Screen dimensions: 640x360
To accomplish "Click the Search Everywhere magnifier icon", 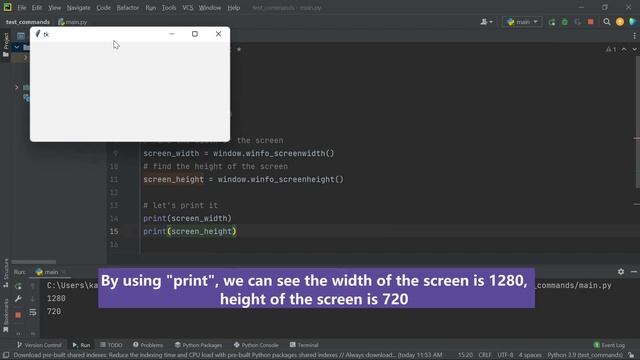I will tap(607, 22).
